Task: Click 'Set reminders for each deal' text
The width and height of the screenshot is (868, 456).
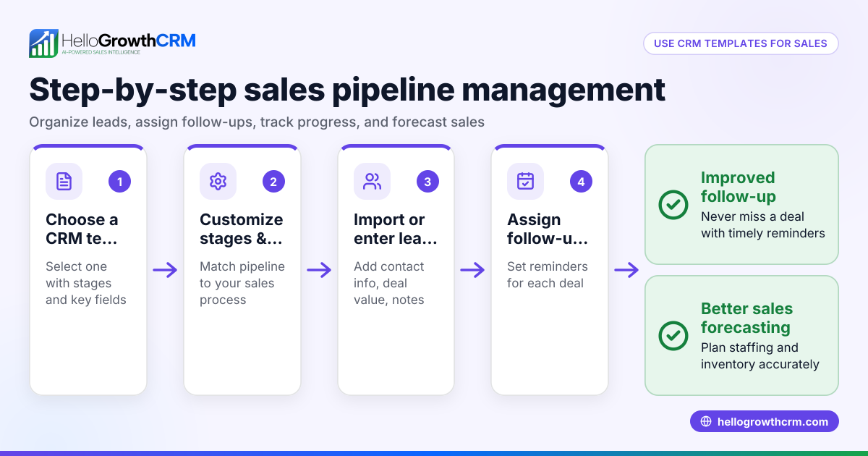Action: point(548,275)
